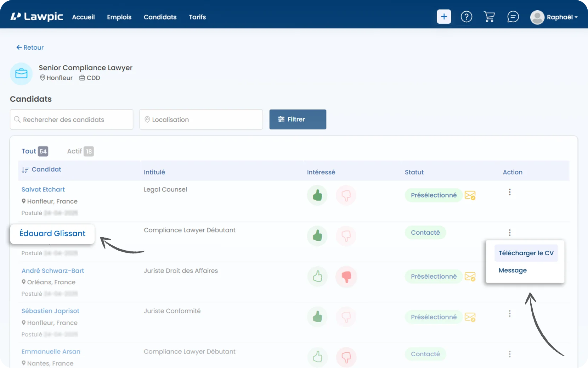Thumbs up Salvat Etchart
The image size is (588, 368).
click(x=317, y=195)
